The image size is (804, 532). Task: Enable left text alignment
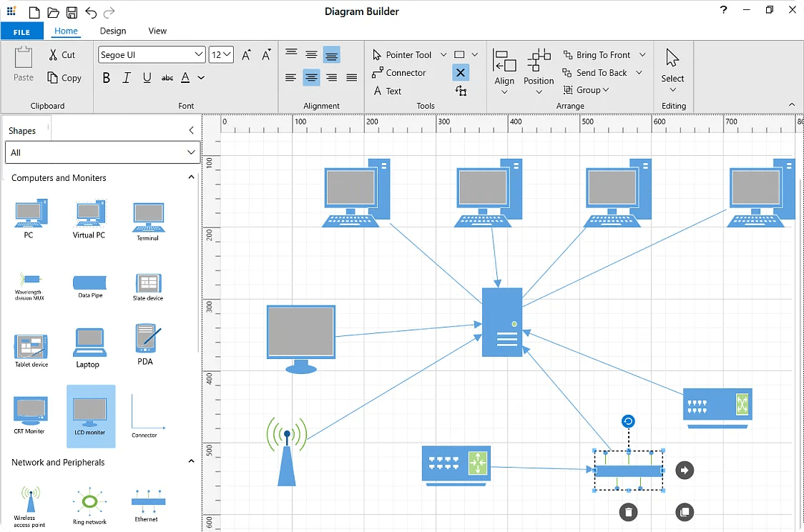pyautogui.click(x=291, y=77)
